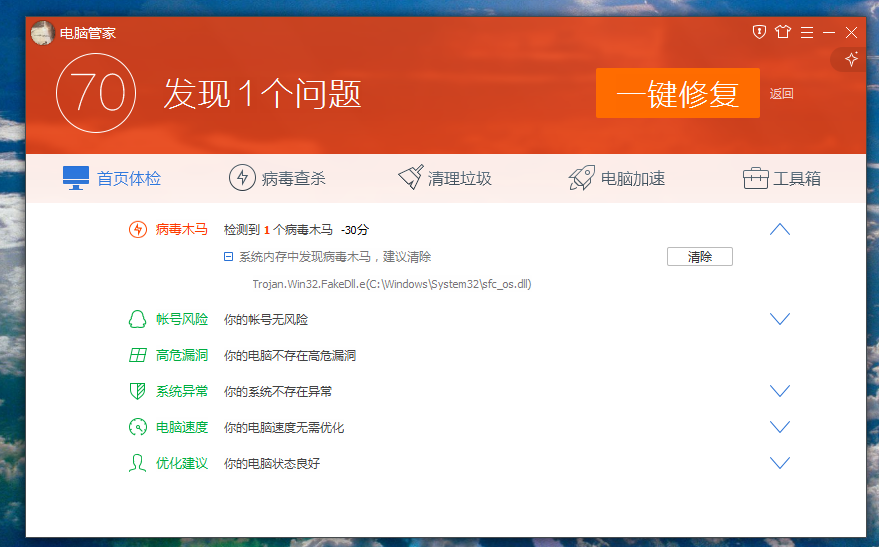Click the 一键修复 button

tap(678, 93)
